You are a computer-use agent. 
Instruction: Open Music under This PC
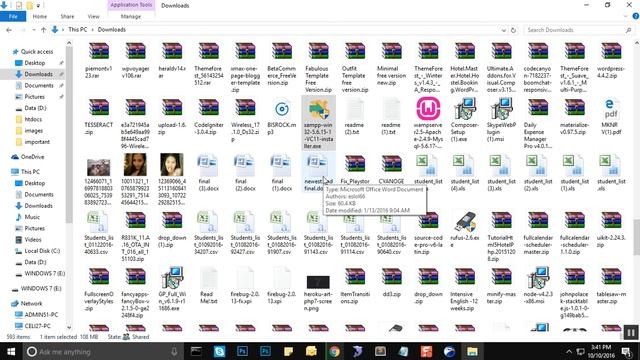pyautogui.click(x=32, y=217)
